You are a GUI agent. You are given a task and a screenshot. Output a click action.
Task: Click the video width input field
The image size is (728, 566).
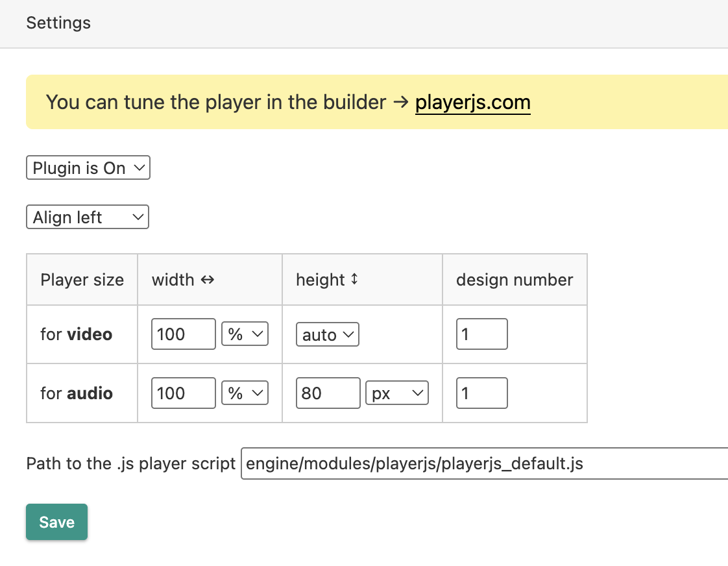[x=183, y=334]
